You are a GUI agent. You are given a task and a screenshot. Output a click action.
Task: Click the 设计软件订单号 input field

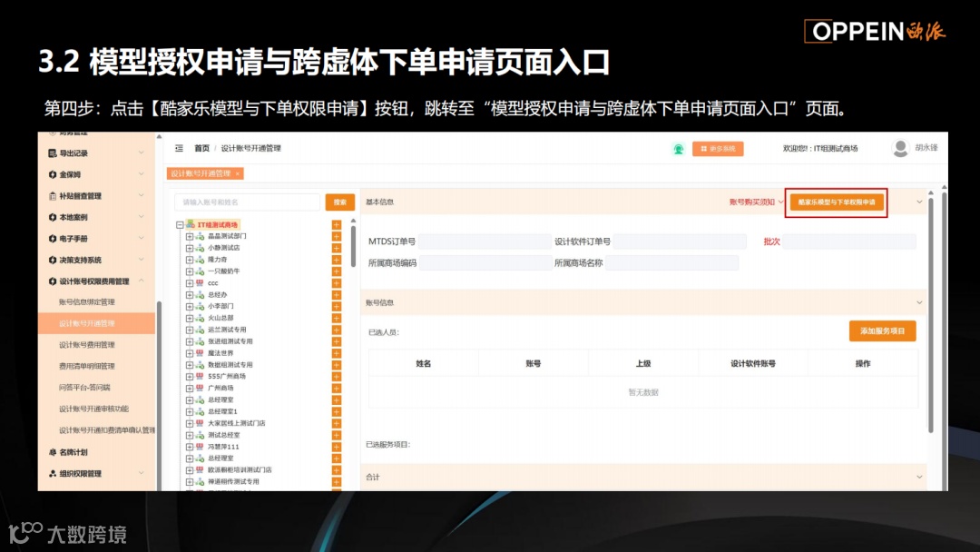pyautogui.click(x=680, y=241)
